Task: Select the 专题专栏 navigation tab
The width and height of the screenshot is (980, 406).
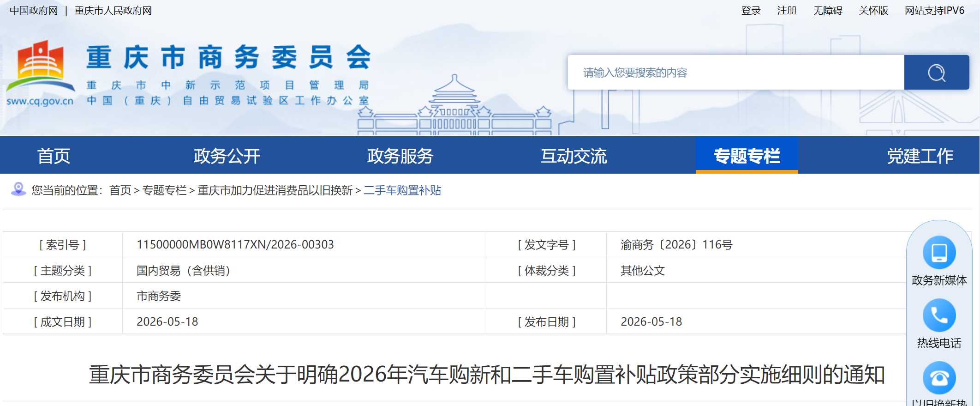Action: pyautogui.click(x=747, y=156)
